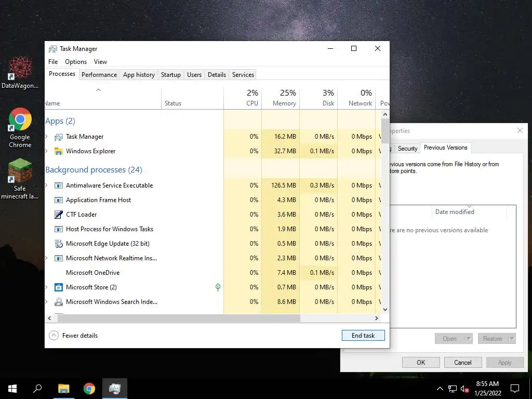The image size is (532, 399).
Task: Collapse to Fewer details
Action: click(x=73, y=336)
